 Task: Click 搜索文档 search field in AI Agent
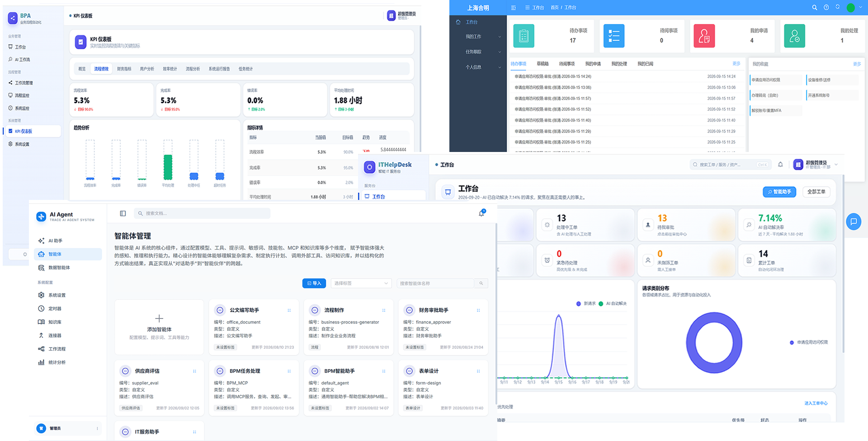pyautogui.click(x=202, y=213)
